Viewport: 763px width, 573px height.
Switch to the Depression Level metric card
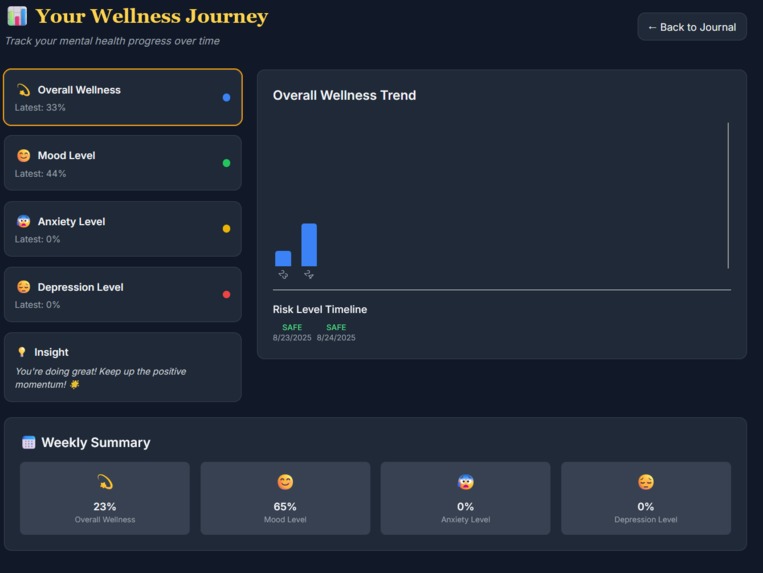click(123, 294)
